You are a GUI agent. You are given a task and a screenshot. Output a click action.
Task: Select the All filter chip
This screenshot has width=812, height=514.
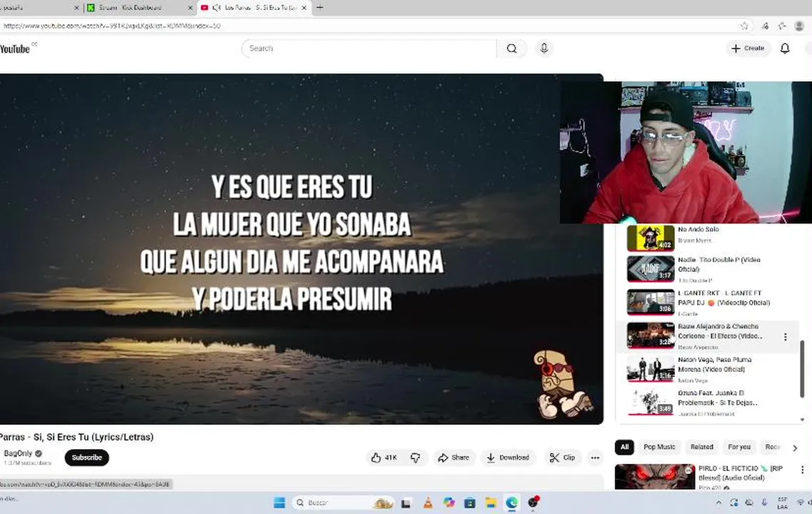[x=625, y=447]
